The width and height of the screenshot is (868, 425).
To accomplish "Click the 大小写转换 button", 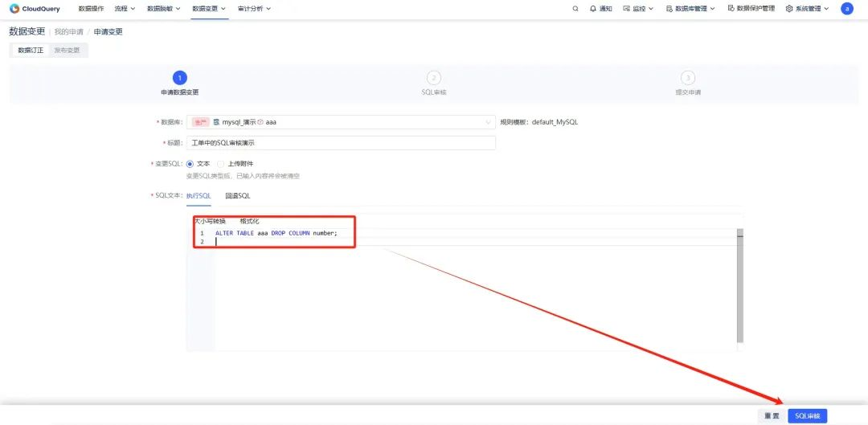I will click(x=210, y=222).
